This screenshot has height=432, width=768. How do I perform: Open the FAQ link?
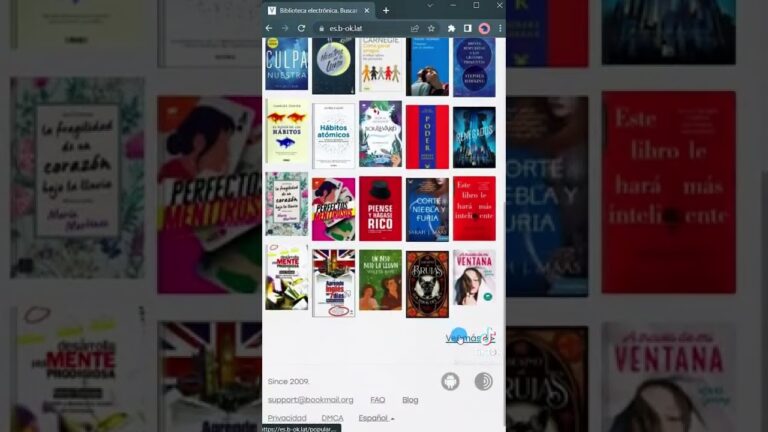378,400
